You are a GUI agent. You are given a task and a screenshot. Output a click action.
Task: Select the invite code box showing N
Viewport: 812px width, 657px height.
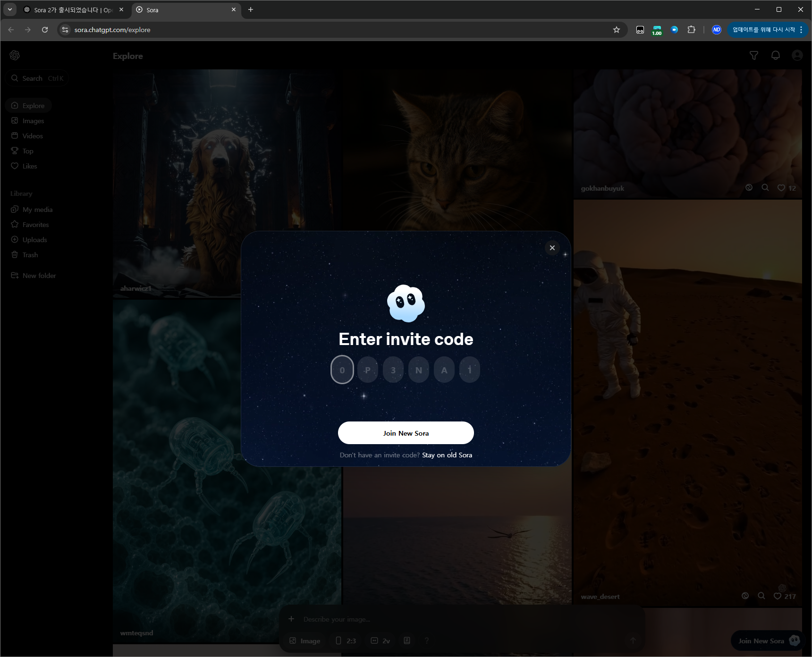tap(419, 370)
